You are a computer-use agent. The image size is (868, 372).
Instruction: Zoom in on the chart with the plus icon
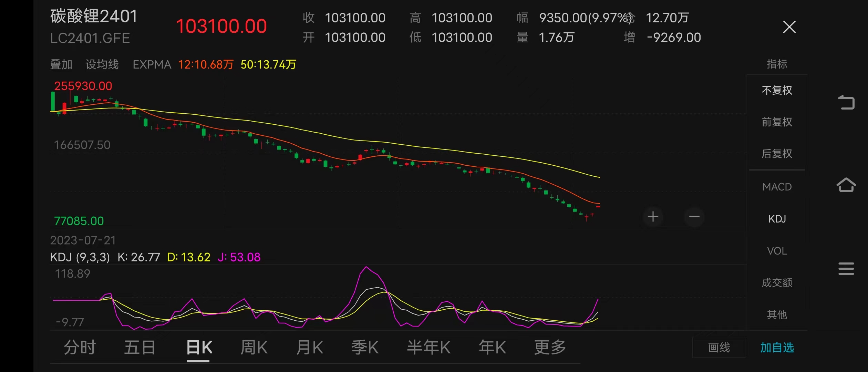(x=653, y=217)
